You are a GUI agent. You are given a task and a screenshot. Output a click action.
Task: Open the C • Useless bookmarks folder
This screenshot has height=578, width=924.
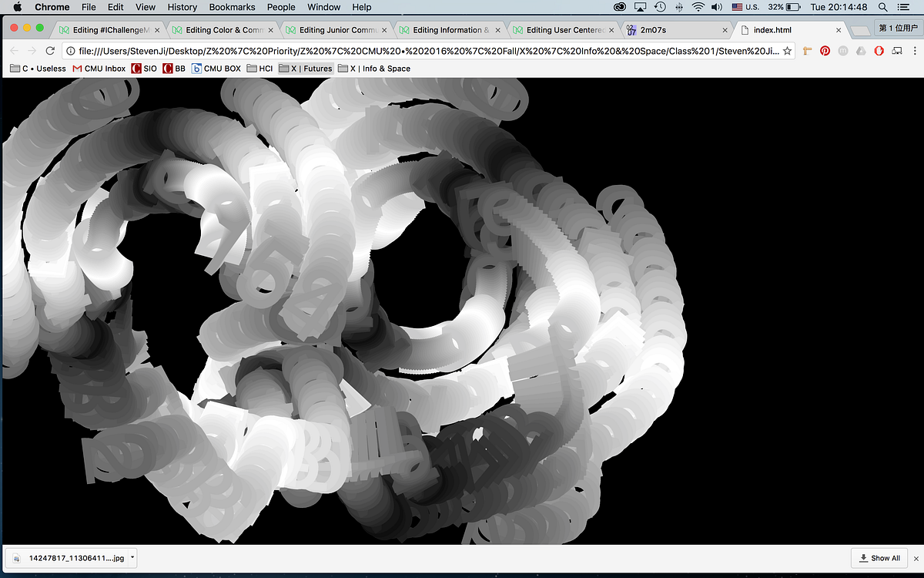pyautogui.click(x=38, y=69)
